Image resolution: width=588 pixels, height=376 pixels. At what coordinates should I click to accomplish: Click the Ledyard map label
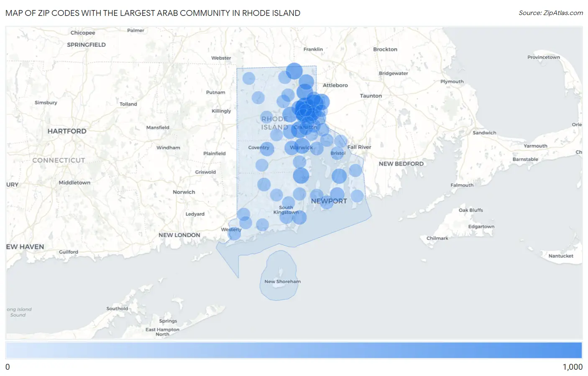[195, 214]
